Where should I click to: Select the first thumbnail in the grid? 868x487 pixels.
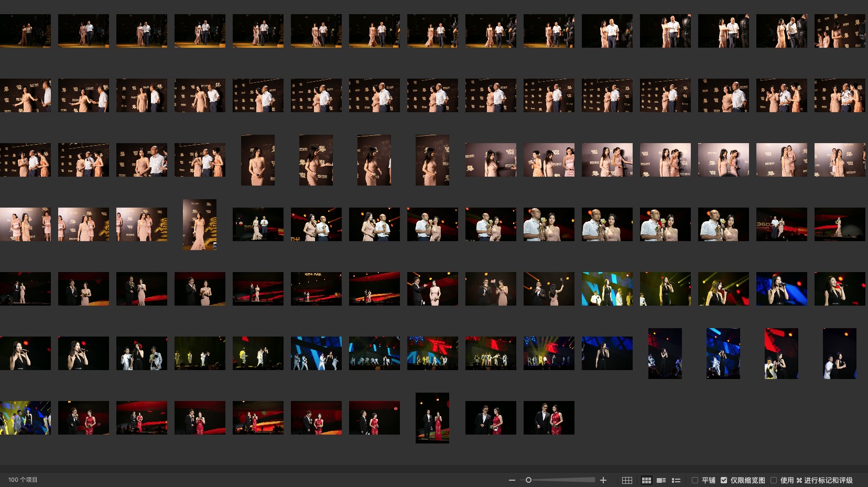[25, 31]
